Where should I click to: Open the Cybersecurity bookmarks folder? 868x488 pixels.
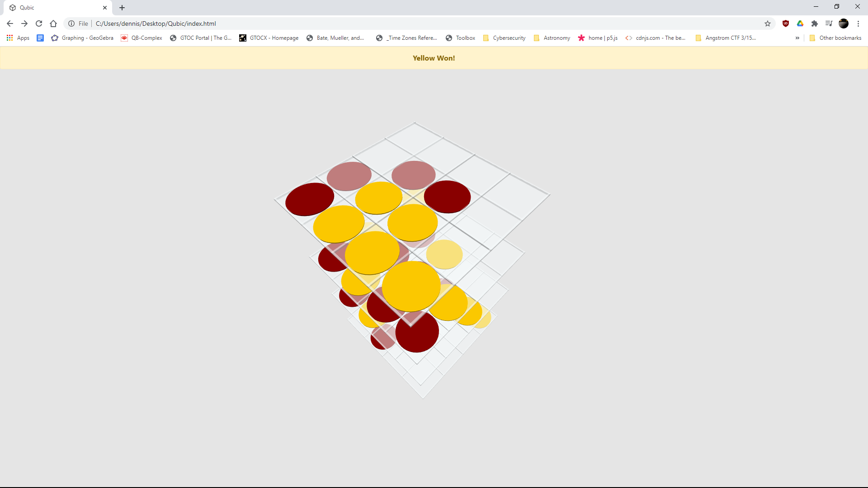505,38
